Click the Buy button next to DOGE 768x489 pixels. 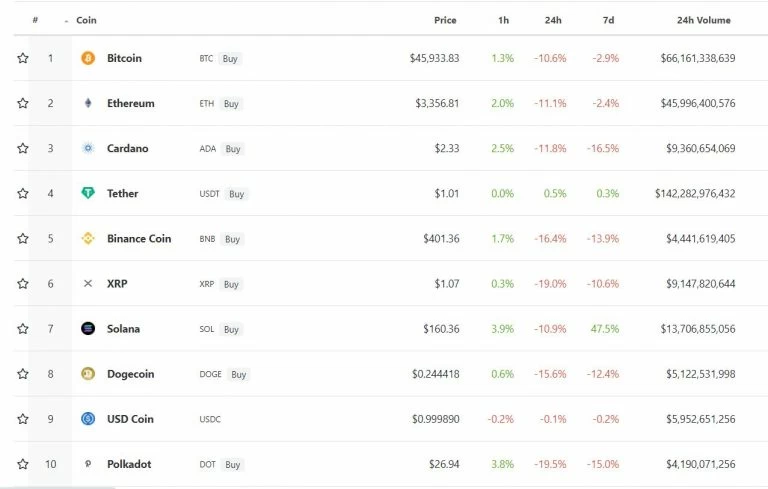[x=239, y=374]
